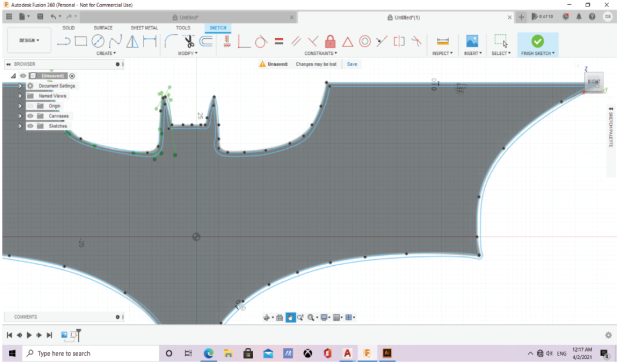
Task: Apply Equal constraint
Action: click(279, 41)
